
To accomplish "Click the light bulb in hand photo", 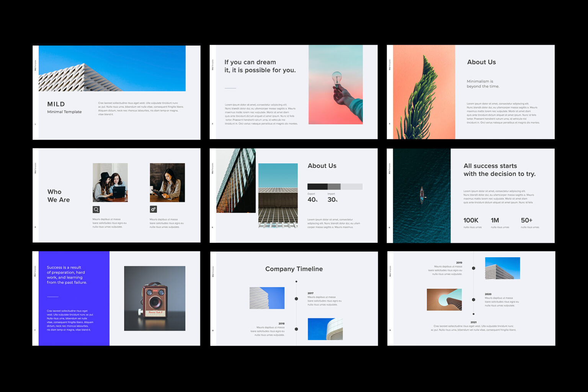I will (x=336, y=85).
